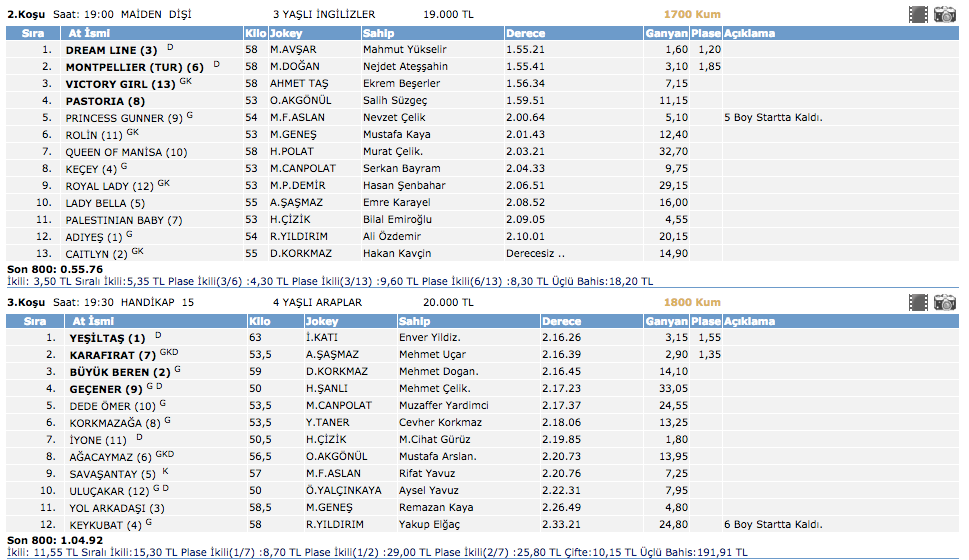Play the video replay for 3. Koşu

coord(918,302)
